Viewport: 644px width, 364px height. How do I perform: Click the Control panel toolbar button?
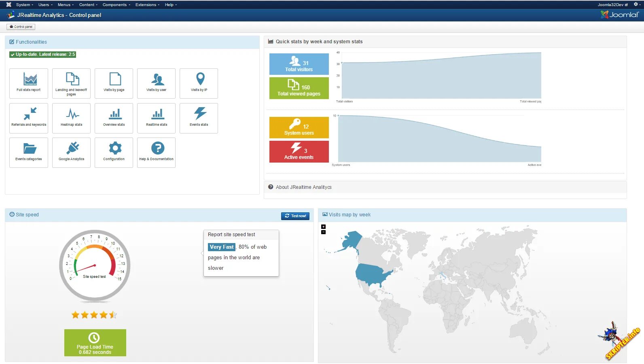[x=21, y=27]
